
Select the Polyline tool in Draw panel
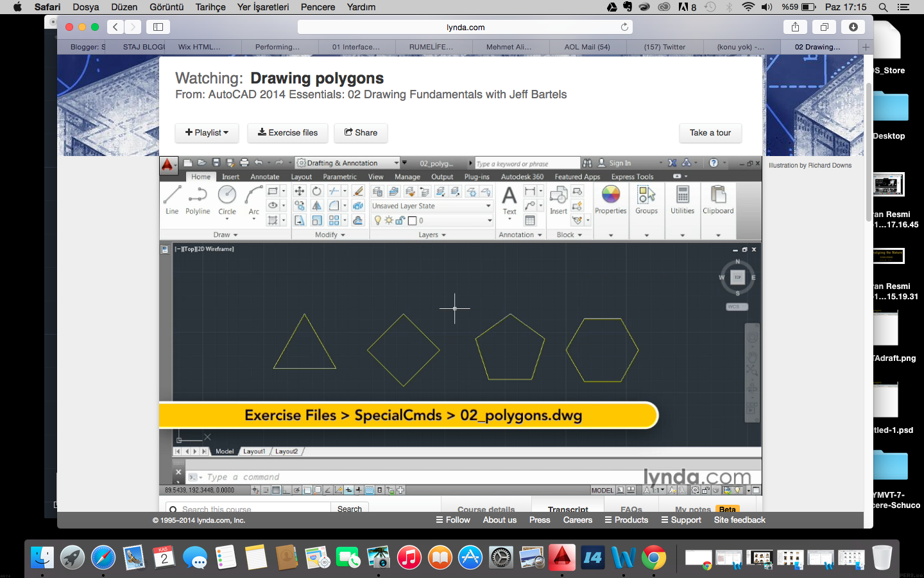click(198, 200)
